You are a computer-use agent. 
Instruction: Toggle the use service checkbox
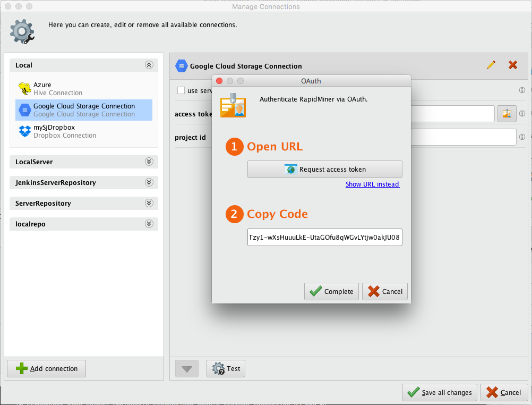coord(181,90)
